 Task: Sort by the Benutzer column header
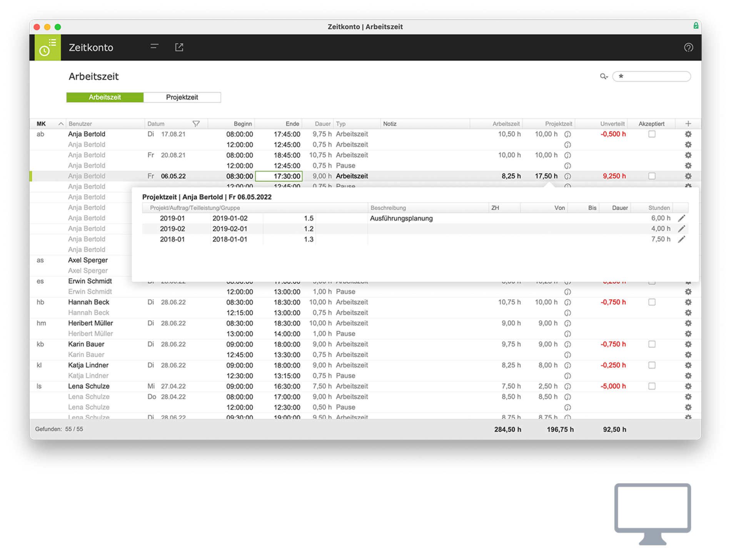pos(80,124)
